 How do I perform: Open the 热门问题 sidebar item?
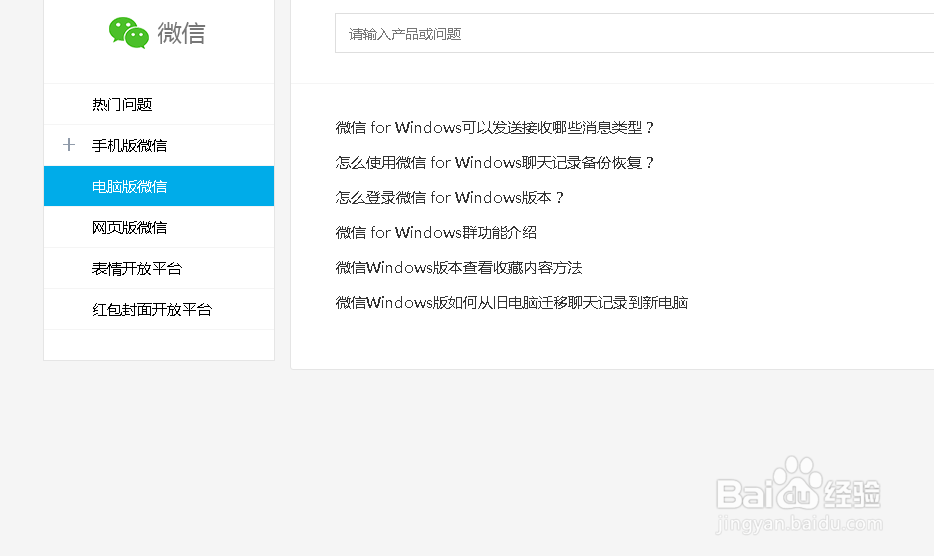pos(159,104)
